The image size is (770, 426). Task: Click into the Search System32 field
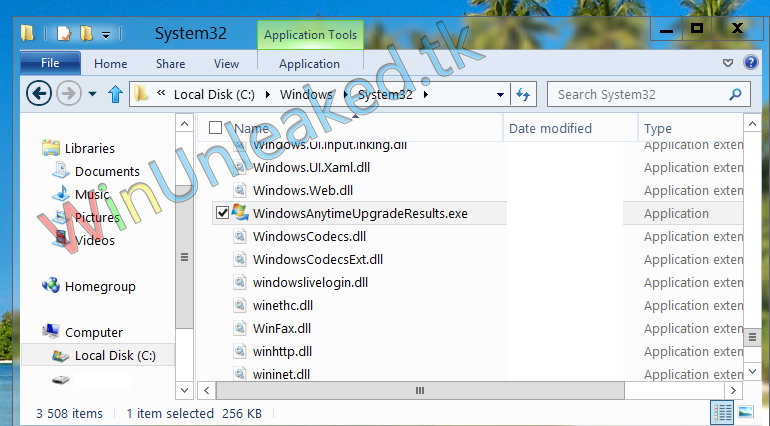[x=648, y=94]
